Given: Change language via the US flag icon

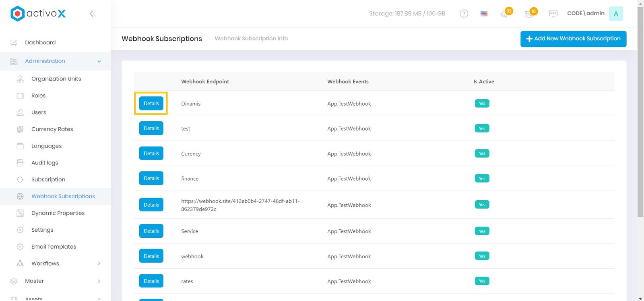Looking at the screenshot, I should coord(484,14).
